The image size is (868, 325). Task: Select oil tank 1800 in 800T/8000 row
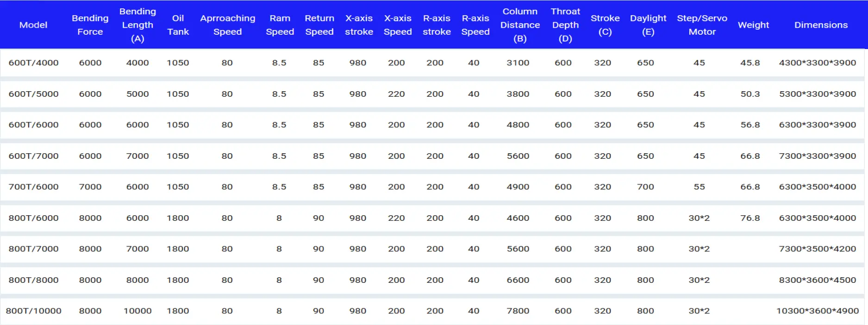178,280
